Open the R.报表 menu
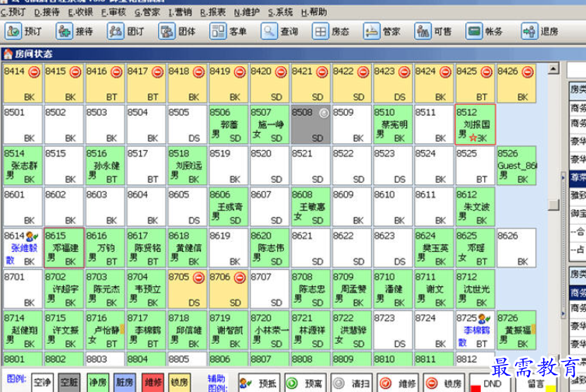Viewport: 586px width, 392px height. 212,12
